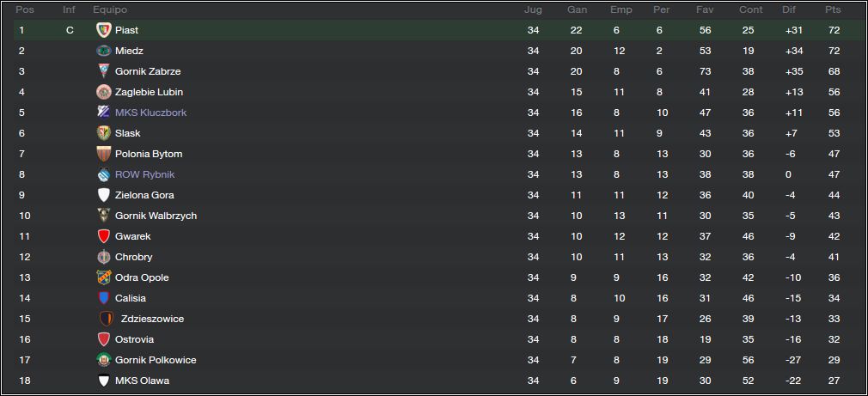The height and width of the screenshot is (396, 868).
Task: Select the Gornik Zabrze crest icon
Action: [x=103, y=71]
